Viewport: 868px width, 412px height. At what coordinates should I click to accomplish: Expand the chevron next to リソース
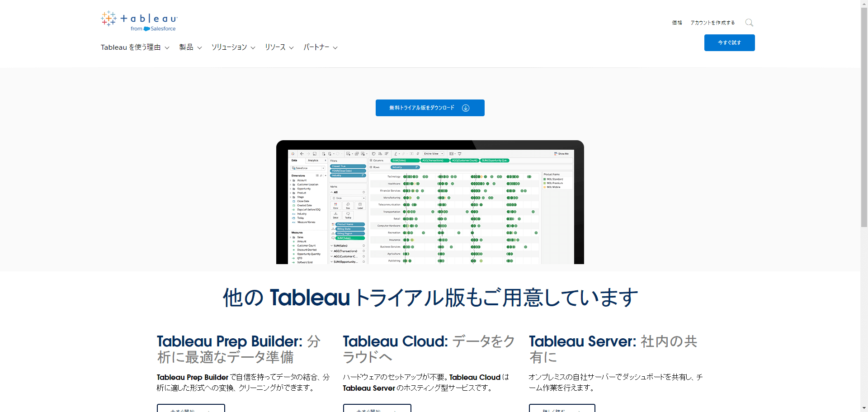[292, 48]
